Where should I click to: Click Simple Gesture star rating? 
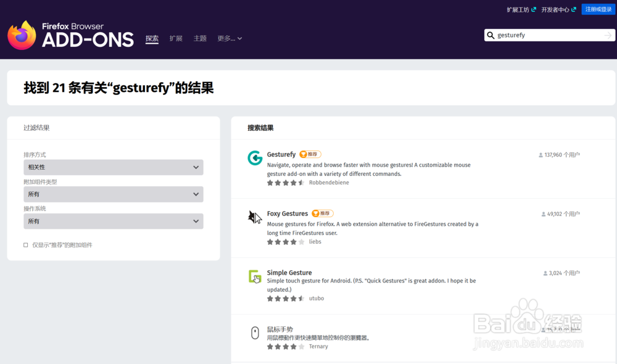pyautogui.click(x=286, y=298)
